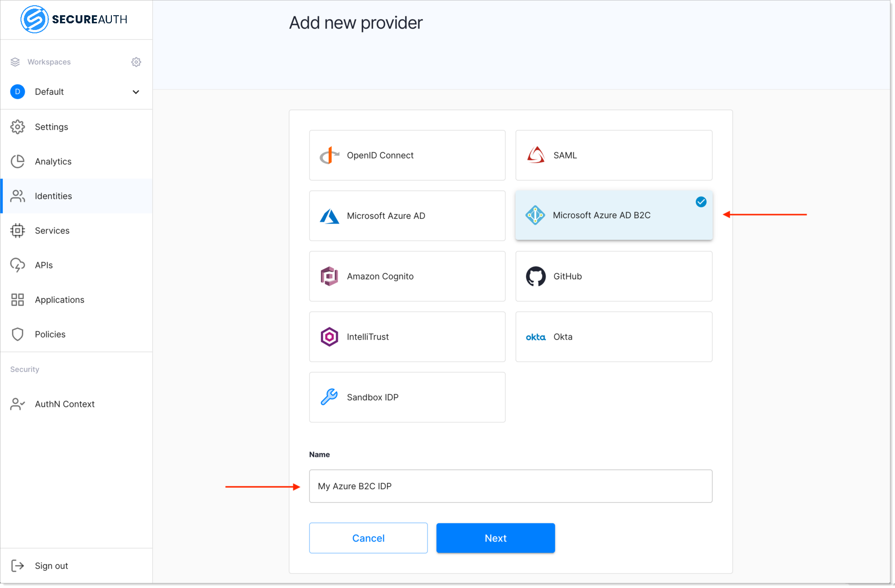Choose OpenID Connect provider card

click(x=407, y=155)
